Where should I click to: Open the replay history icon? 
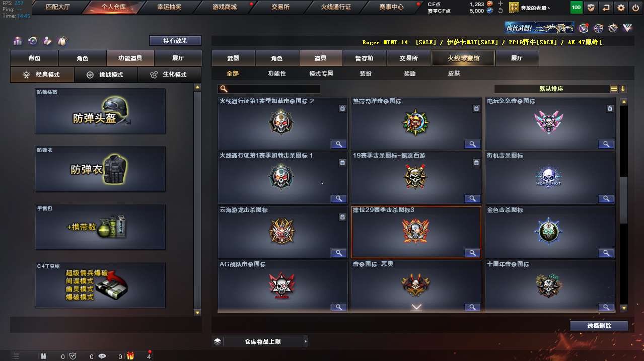tap(33, 41)
